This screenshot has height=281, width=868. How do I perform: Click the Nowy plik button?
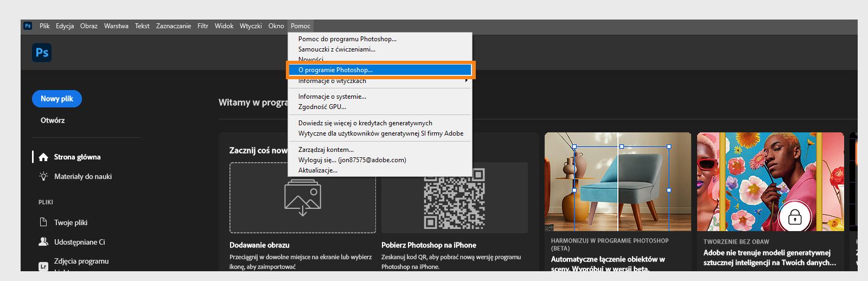[57, 99]
